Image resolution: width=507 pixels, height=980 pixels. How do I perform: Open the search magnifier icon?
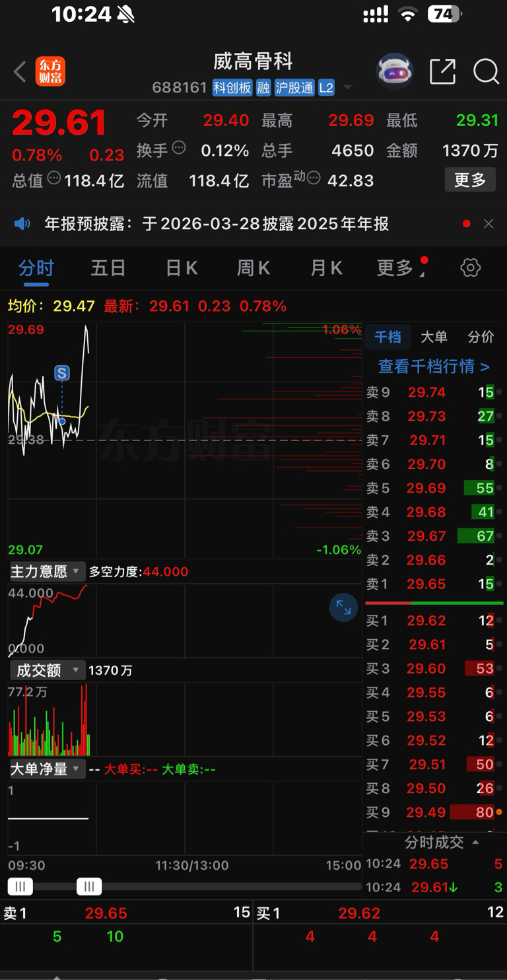pos(486,71)
